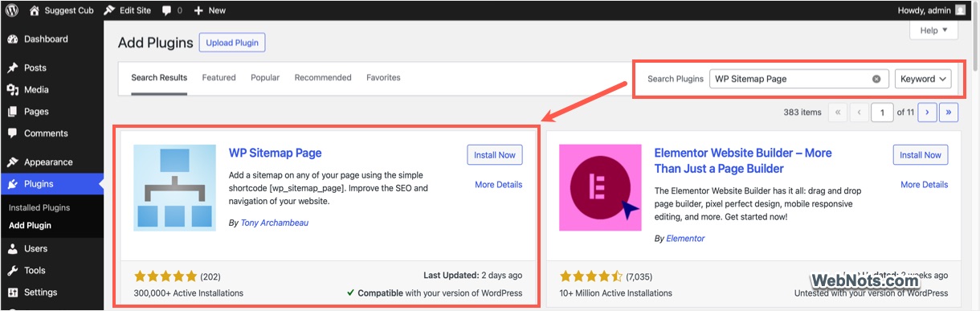Expand the Help panel
Screen dimensions: 980x311
pos(933,31)
